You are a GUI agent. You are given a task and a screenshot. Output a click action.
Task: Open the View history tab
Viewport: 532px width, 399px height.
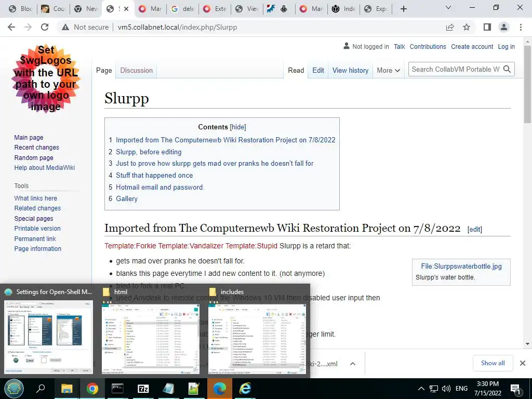pos(351,70)
